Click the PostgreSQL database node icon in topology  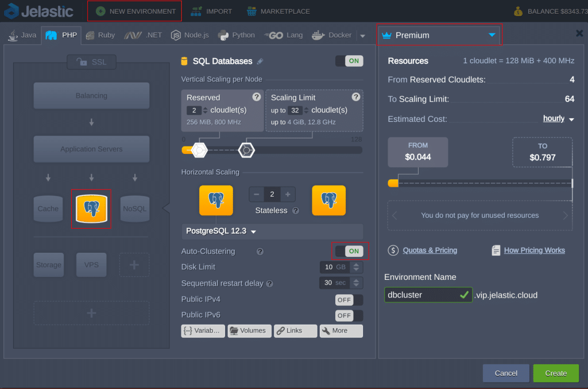[91, 209]
